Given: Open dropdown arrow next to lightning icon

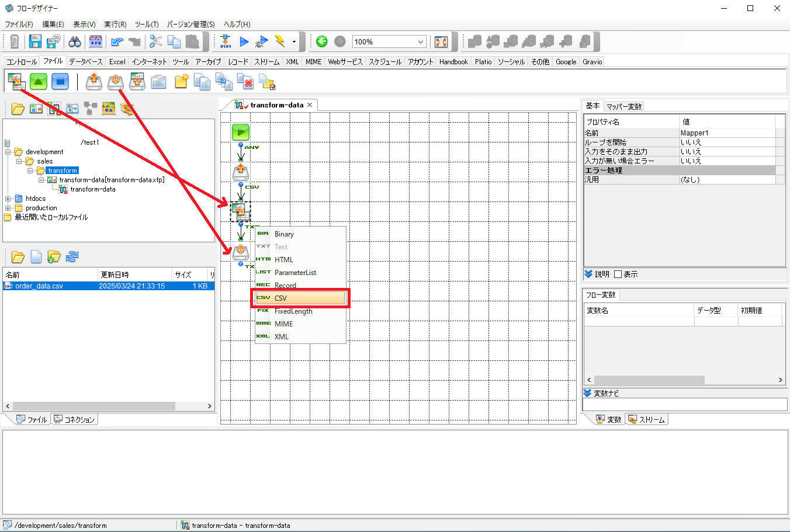Looking at the screenshot, I should (294, 42).
